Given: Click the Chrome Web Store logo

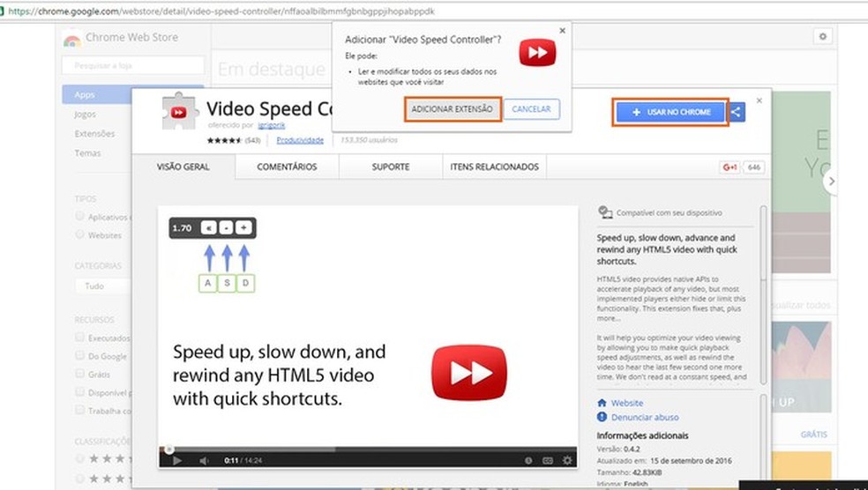Looking at the screenshot, I should click(72, 40).
